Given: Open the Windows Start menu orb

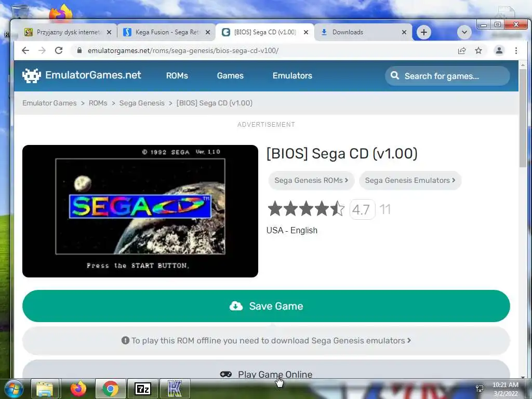Looking at the screenshot, I should click(x=14, y=389).
